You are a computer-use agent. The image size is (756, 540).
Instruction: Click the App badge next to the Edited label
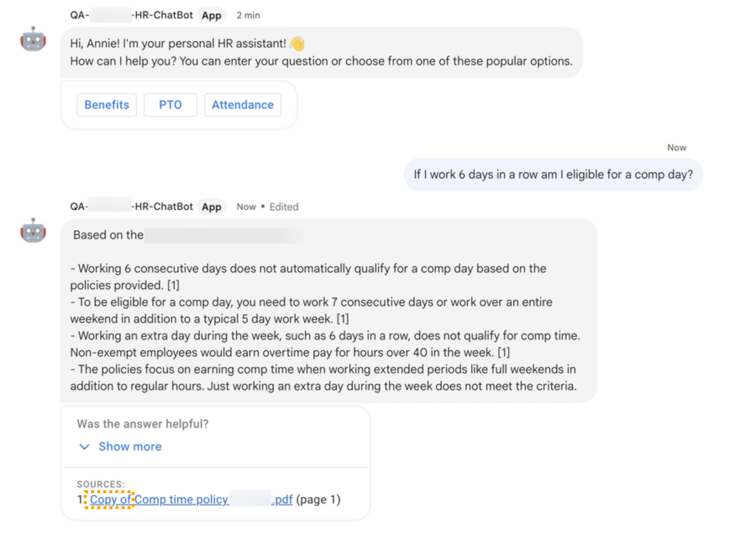(211, 207)
